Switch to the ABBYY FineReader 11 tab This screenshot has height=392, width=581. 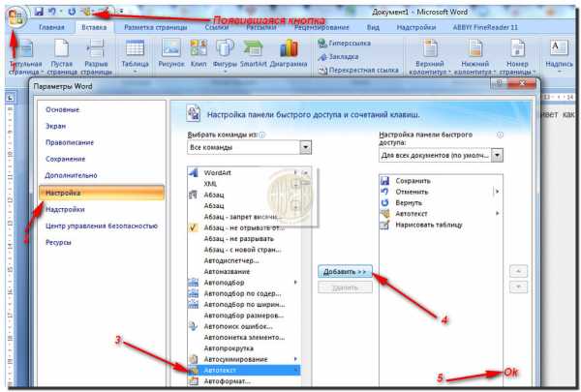coord(485,27)
